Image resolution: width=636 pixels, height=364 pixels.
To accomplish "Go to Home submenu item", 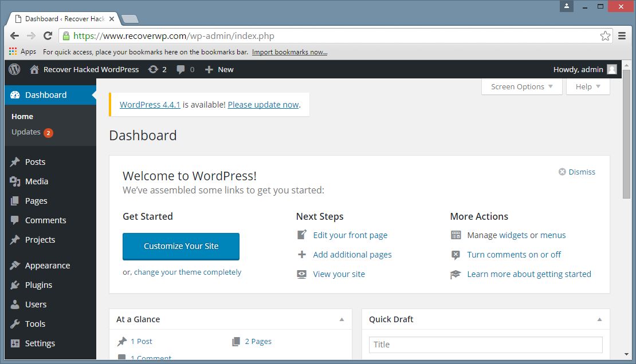I will (x=22, y=116).
